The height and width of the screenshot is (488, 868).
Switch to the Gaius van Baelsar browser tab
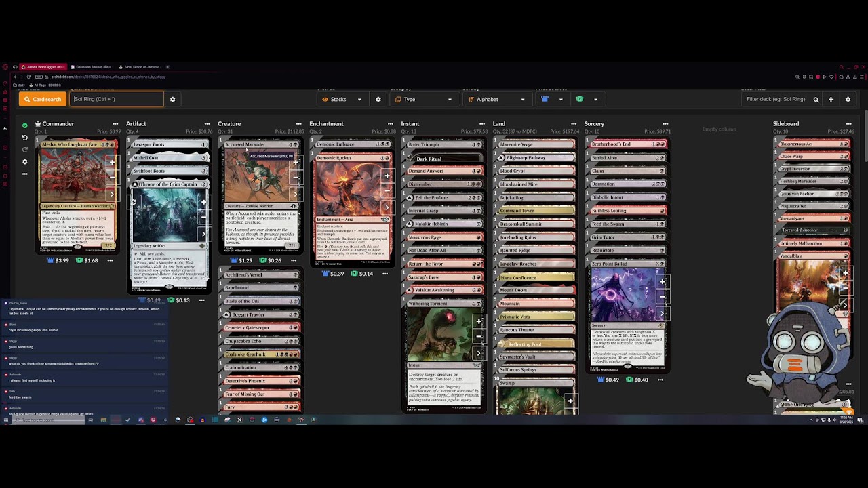(x=92, y=67)
